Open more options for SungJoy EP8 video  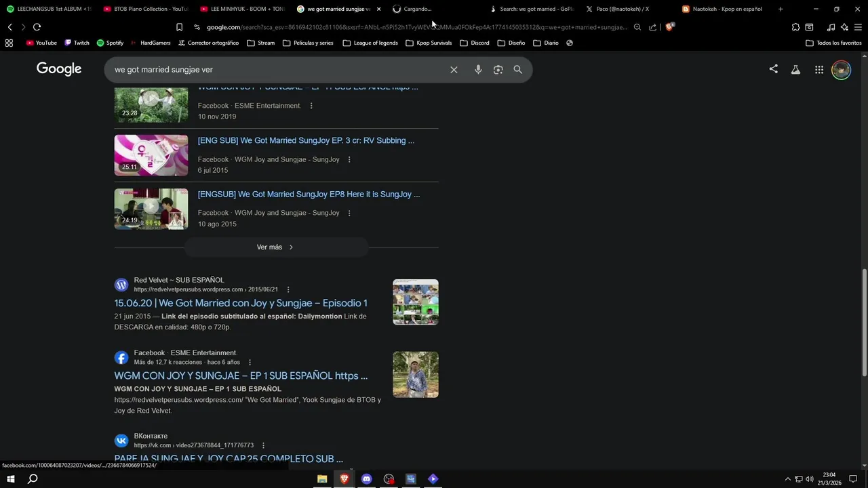click(349, 213)
